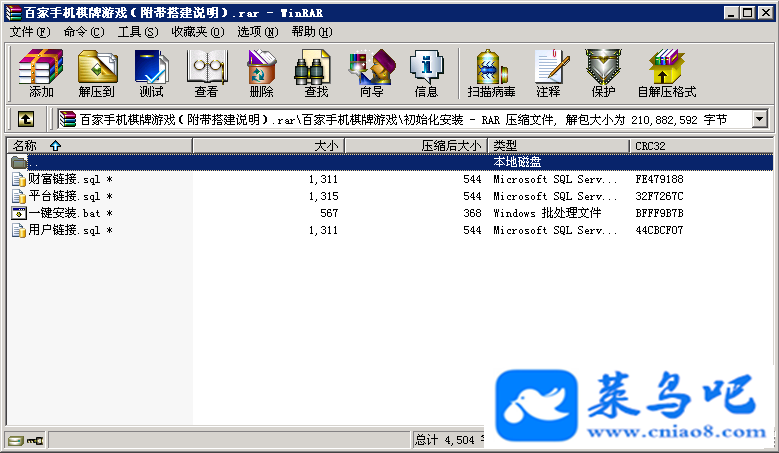Click CRC value 44CBCF07
This screenshot has width=779, height=453.
pos(659,230)
